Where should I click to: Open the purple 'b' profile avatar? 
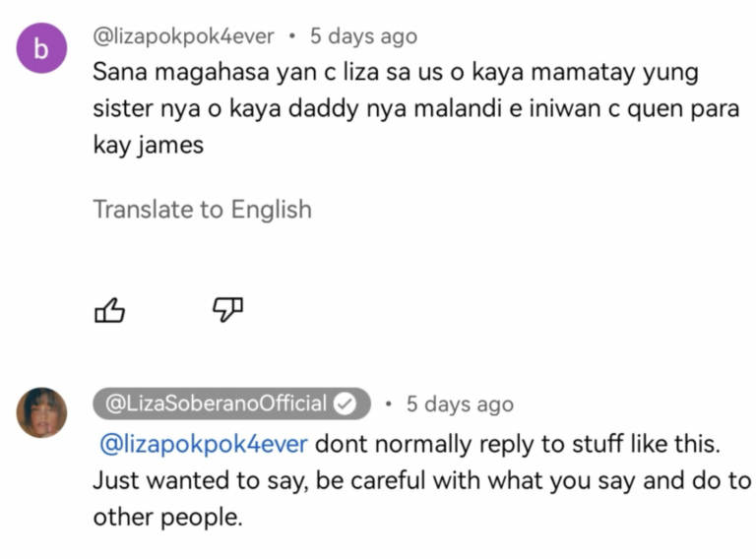coord(42,47)
